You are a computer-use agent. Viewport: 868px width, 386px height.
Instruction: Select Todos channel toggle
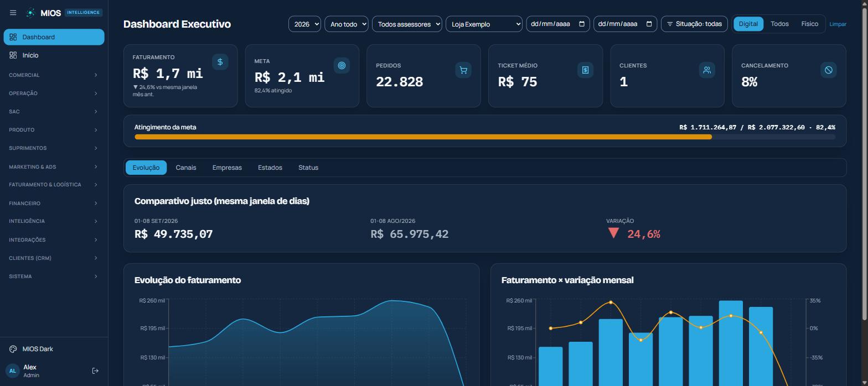click(779, 24)
